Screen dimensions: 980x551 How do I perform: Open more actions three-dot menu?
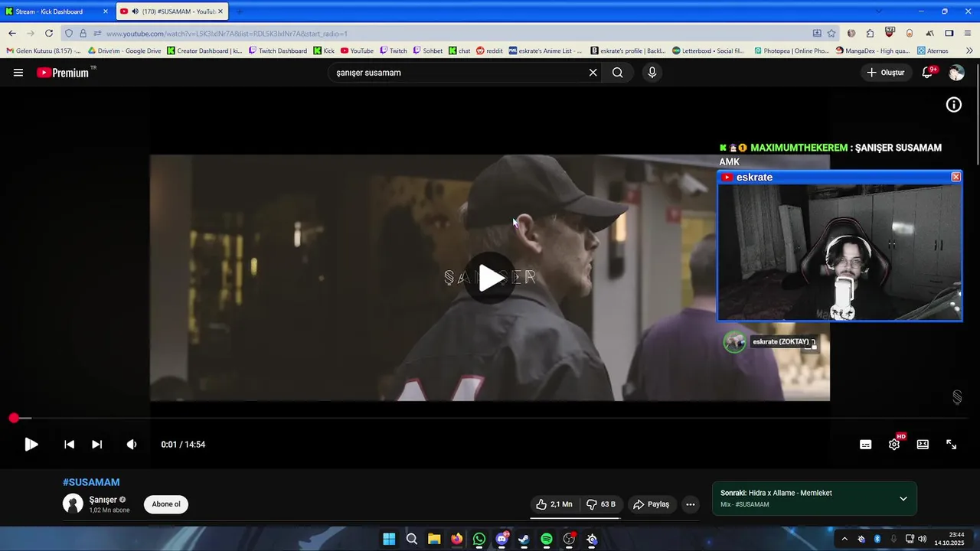pyautogui.click(x=690, y=504)
